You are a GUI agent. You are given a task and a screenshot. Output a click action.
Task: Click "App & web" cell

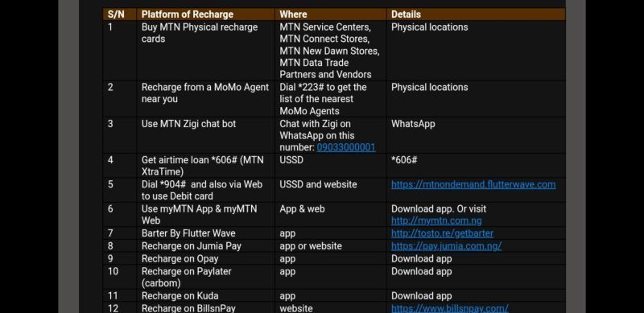click(x=331, y=214)
